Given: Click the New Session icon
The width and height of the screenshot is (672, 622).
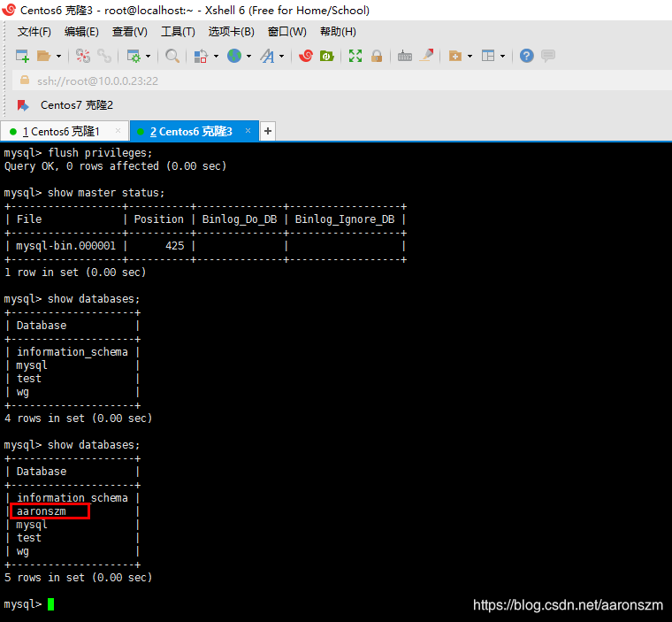Looking at the screenshot, I should 22,56.
